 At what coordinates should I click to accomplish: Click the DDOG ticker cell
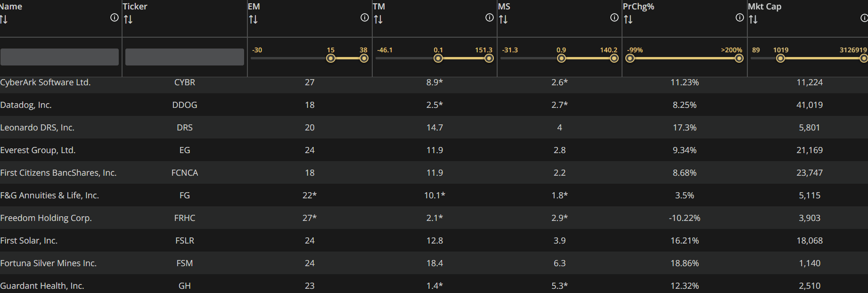click(185, 105)
